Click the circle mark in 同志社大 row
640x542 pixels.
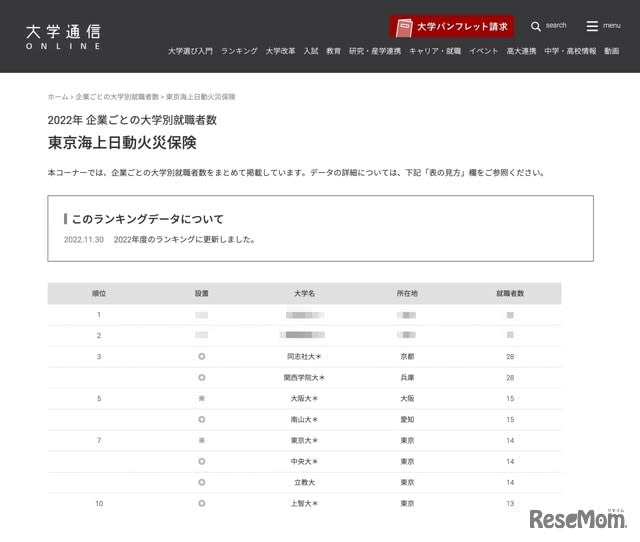[202, 357]
